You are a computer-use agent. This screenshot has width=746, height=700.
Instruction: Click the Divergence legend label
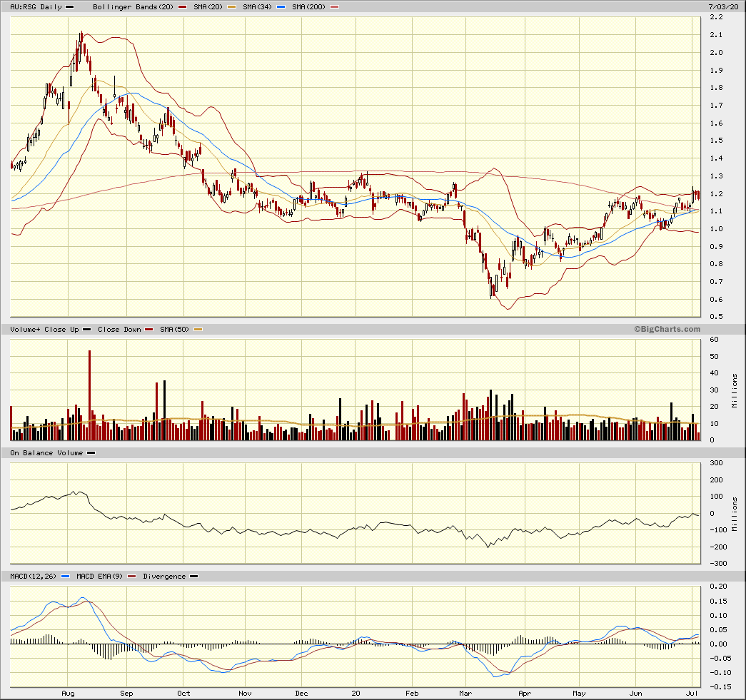point(164,577)
